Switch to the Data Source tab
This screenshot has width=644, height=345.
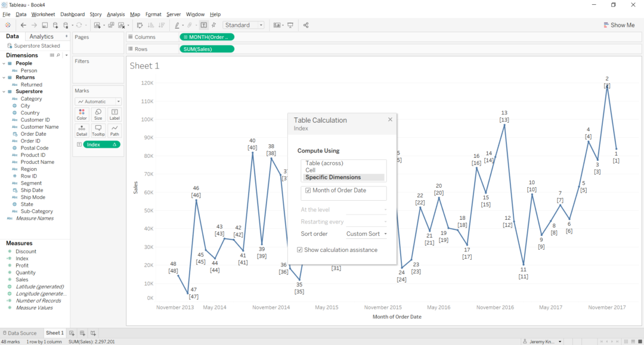click(x=20, y=332)
